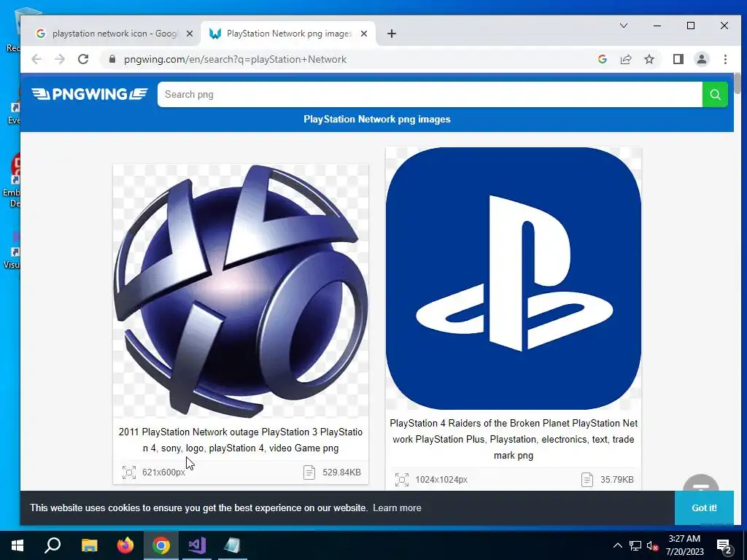Viewport: 747px width, 560px height.
Task: Click the Google icon in address bar
Action: click(602, 59)
